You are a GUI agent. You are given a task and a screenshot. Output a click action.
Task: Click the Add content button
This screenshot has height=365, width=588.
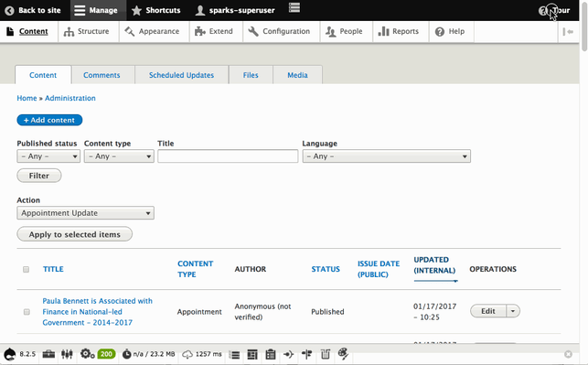click(49, 120)
